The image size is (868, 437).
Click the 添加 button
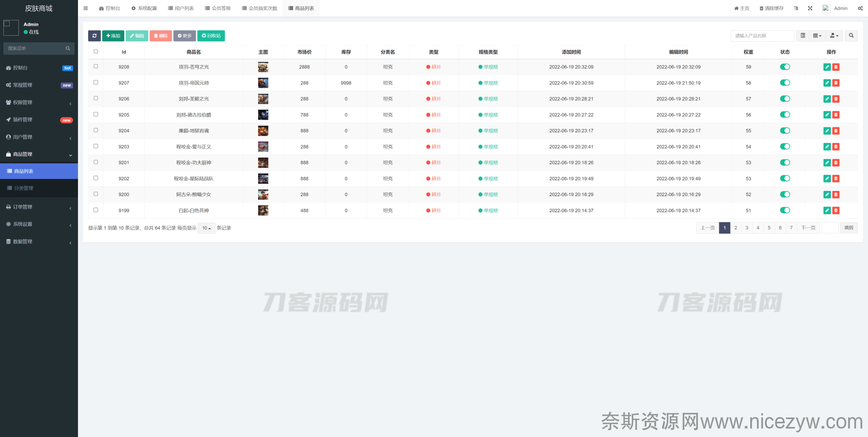pyautogui.click(x=113, y=36)
